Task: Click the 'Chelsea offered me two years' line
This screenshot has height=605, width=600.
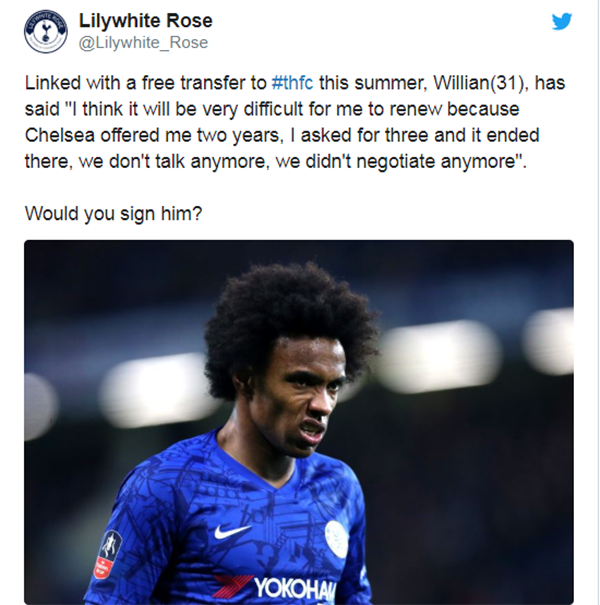Action: coord(152,136)
